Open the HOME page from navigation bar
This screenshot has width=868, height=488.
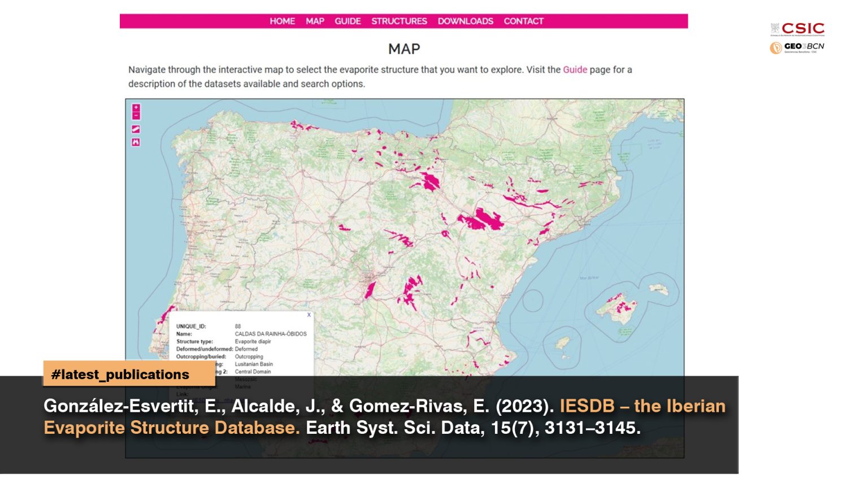pos(282,21)
